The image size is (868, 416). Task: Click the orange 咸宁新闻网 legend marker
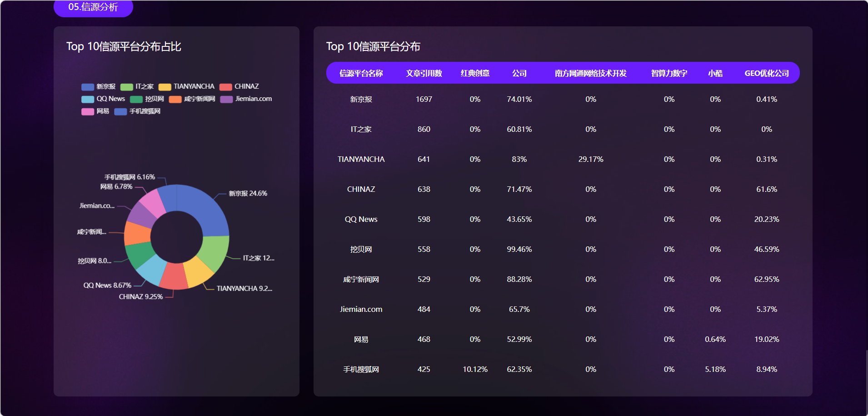point(175,99)
